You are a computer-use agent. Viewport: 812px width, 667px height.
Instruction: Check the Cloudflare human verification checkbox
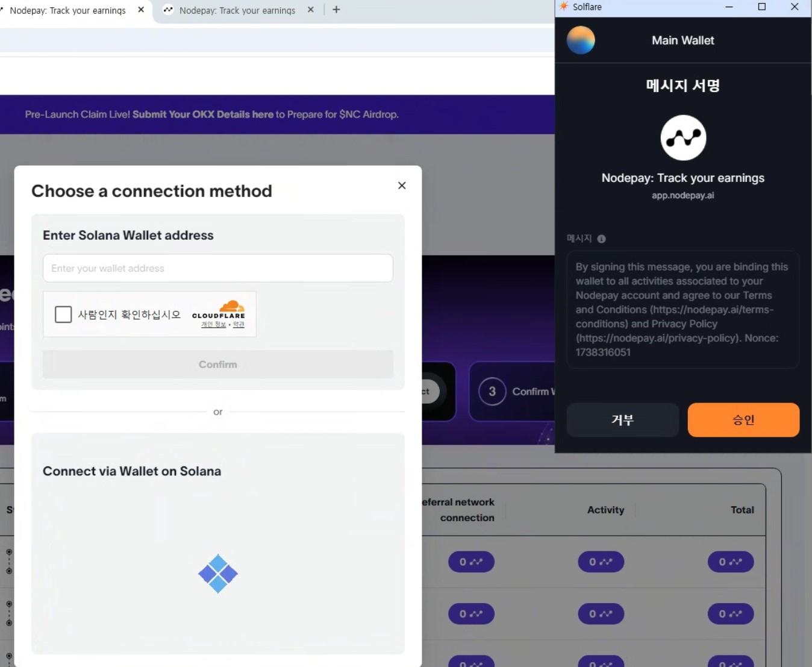click(63, 314)
